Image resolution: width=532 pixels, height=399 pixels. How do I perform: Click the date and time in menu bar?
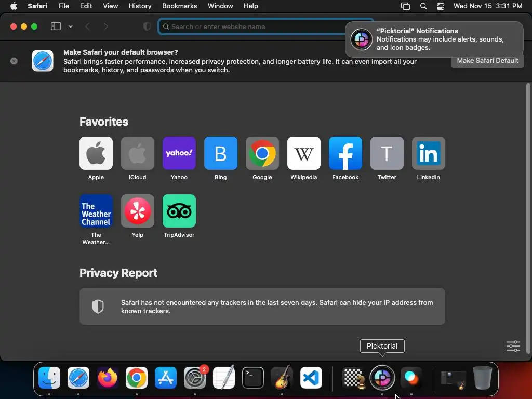[487, 6]
